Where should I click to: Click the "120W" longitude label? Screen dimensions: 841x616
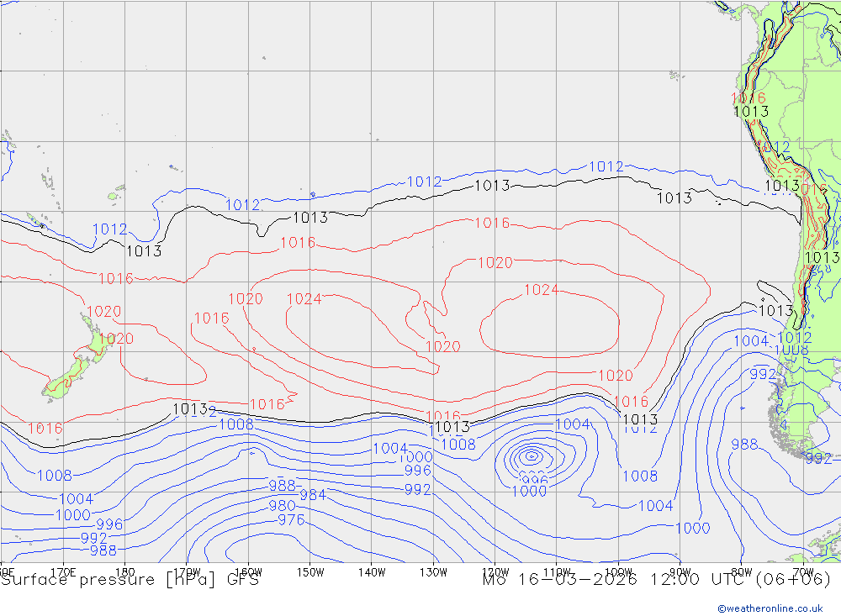tap(495, 572)
